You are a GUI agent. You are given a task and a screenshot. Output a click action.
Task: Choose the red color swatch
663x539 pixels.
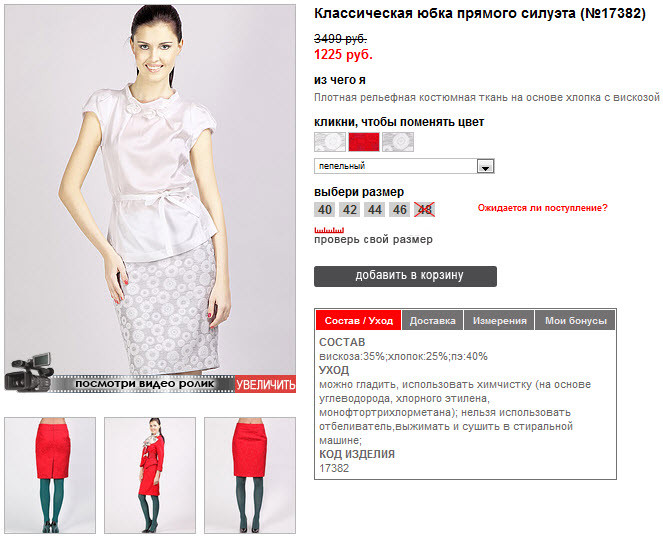pyautogui.click(x=364, y=142)
